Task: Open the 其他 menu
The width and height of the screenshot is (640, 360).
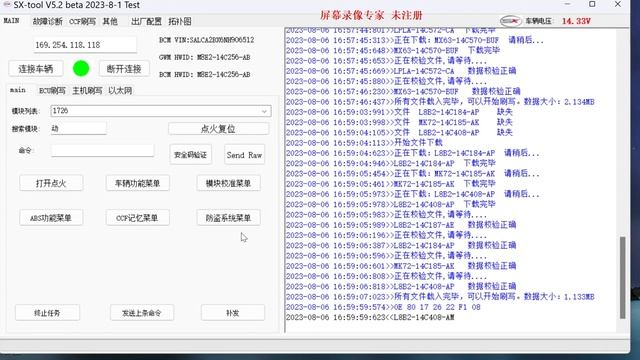Action: click(110, 21)
